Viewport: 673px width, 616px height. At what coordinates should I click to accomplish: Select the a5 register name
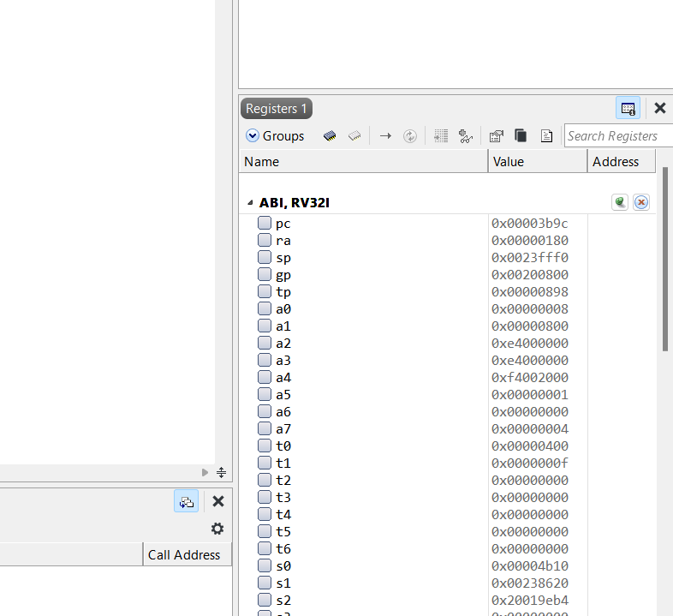(283, 395)
